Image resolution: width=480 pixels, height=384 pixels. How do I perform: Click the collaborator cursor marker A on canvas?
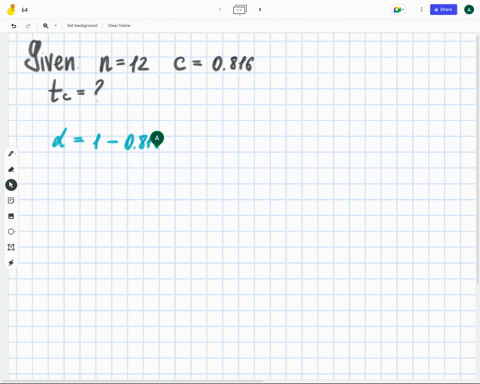point(157,139)
